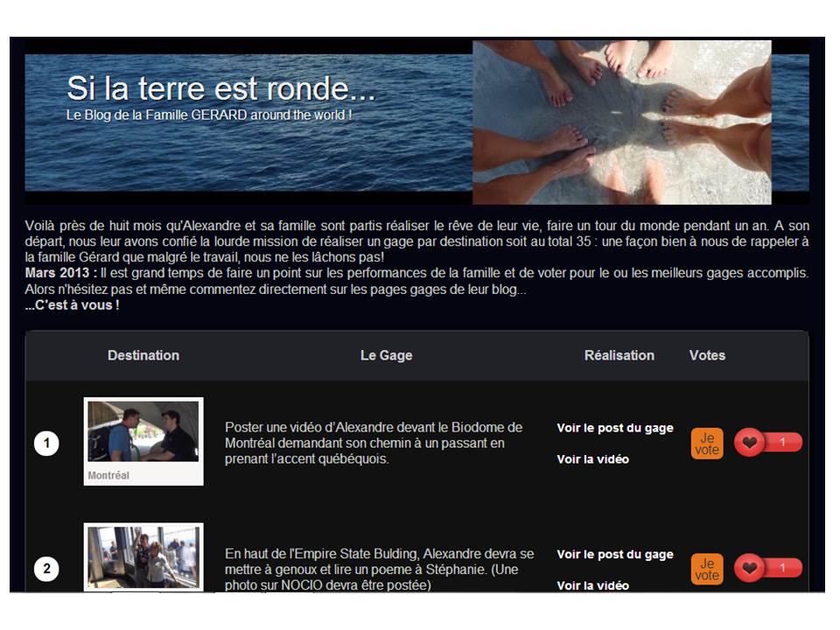The image size is (840, 630).
Task: Click the 'Montréal' caption under the thumbnail
Action: coord(108,476)
